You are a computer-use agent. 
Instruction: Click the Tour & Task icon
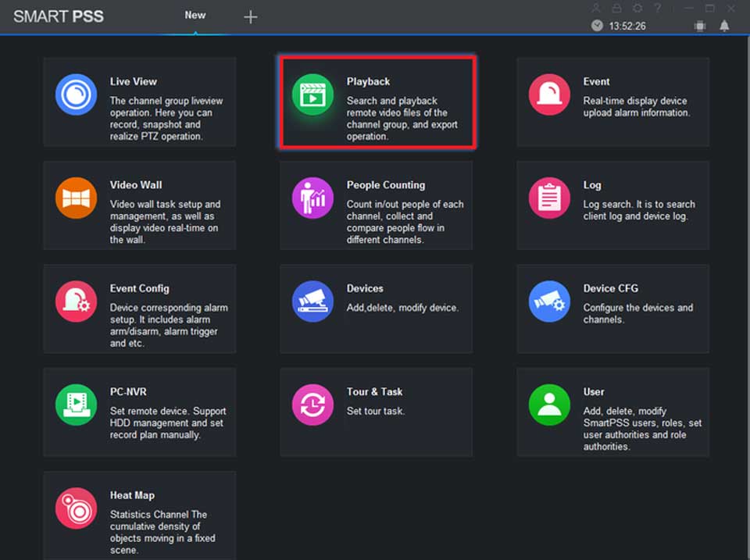pyautogui.click(x=312, y=405)
